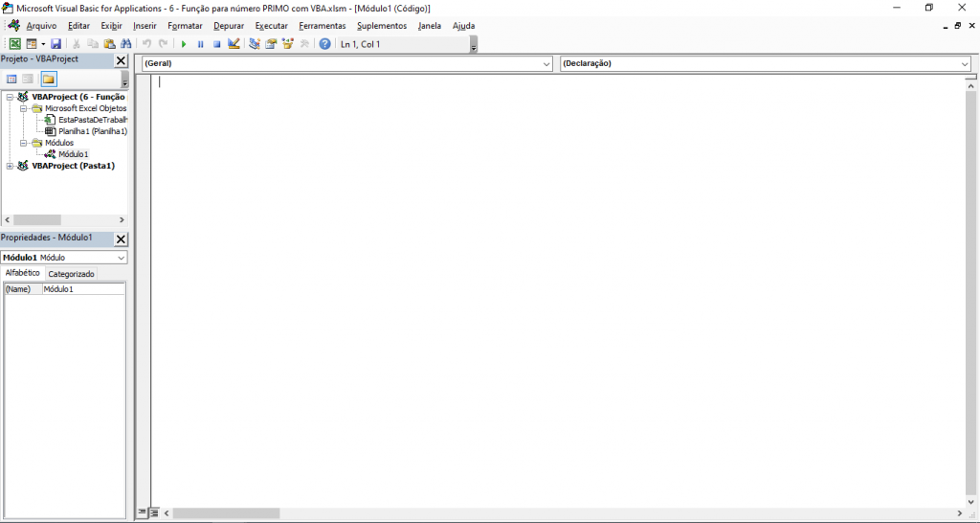Viewport: 980px width, 523px height.
Task: Click the code editor horizontal scrollbar thumb
Action: pyautogui.click(x=226, y=513)
